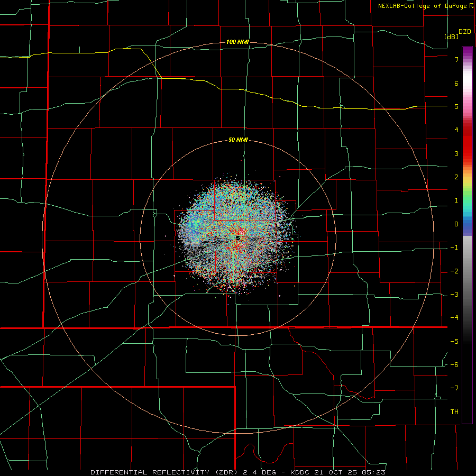Click the KDDC station identifier in caption

(x=301, y=472)
